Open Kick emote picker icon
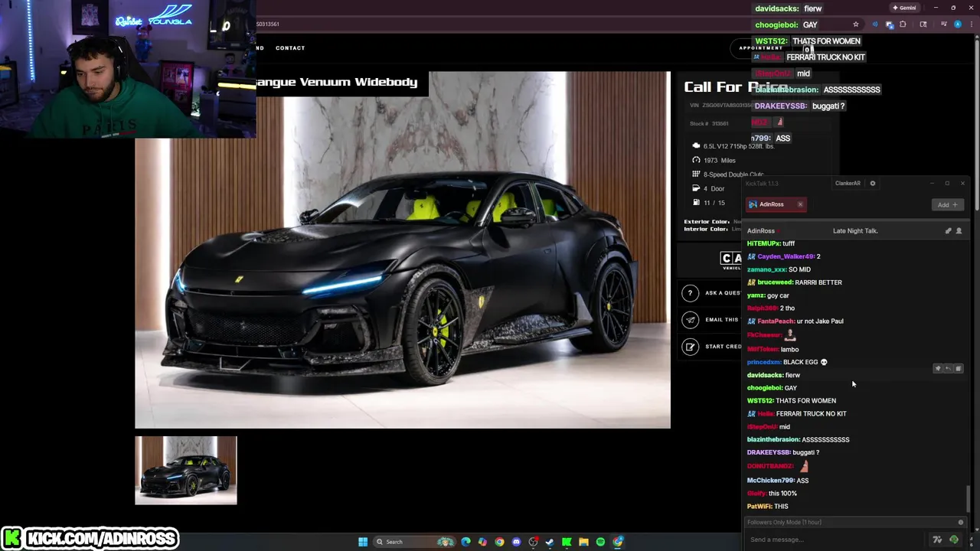This screenshot has width=980, height=551. coord(954,540)
